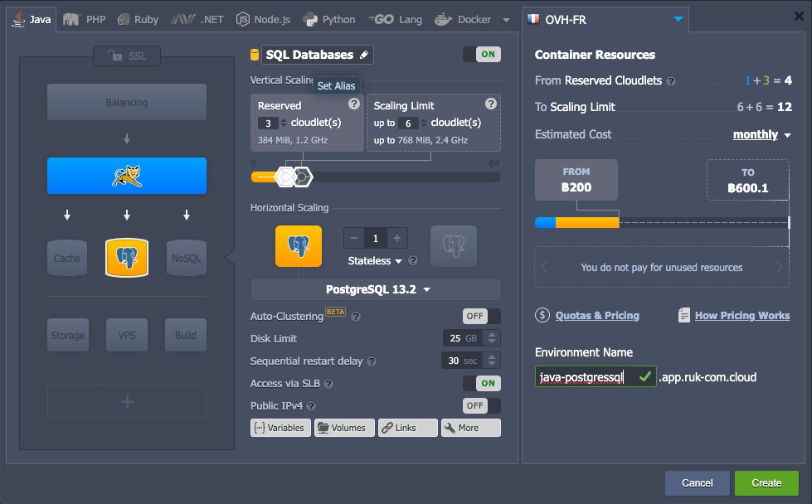
Task: Adjust Disk Limit spinner arrows
Action: [492, 338]
